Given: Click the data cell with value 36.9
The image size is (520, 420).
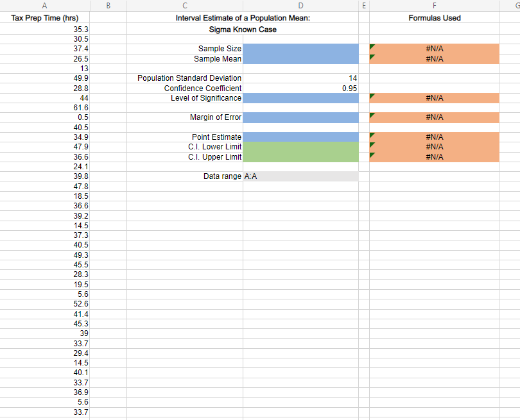Looking at the screenshot, I should (x=45, y=392).
